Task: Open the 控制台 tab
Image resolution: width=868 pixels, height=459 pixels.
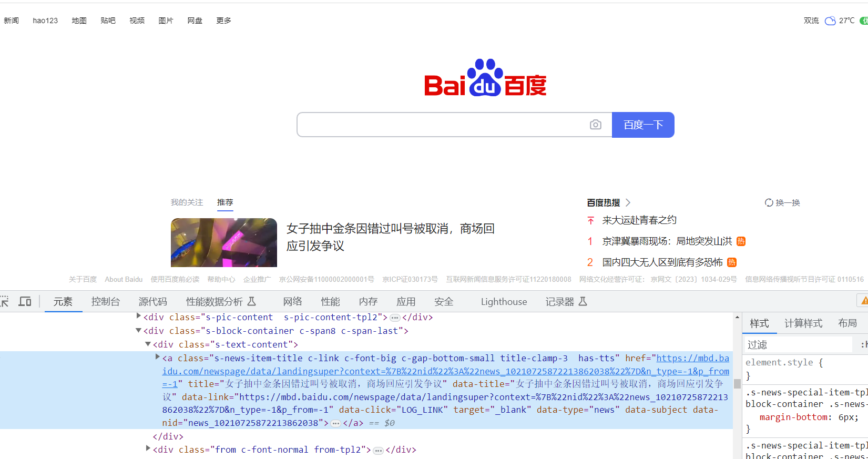Action: tap(106, 302)
